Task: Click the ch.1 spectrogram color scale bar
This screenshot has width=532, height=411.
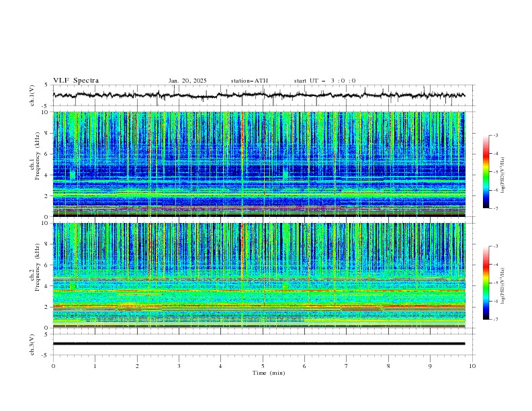Action: click(486, 172)
